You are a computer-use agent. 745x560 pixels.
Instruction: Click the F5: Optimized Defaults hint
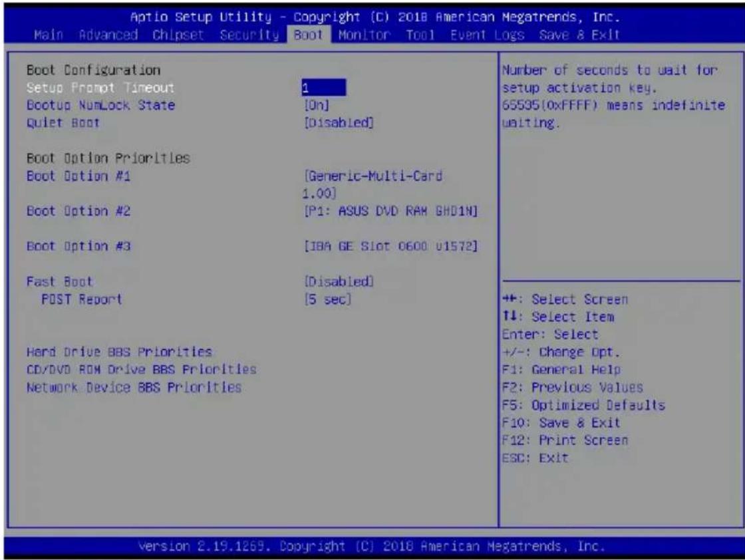pyautogui.click(x=583, y=405)
